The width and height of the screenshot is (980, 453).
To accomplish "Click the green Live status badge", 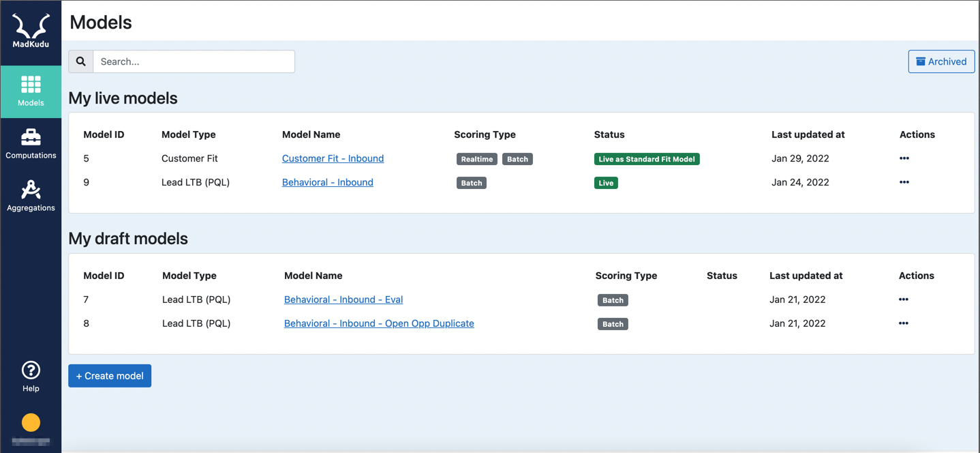I will pos(606,183).
